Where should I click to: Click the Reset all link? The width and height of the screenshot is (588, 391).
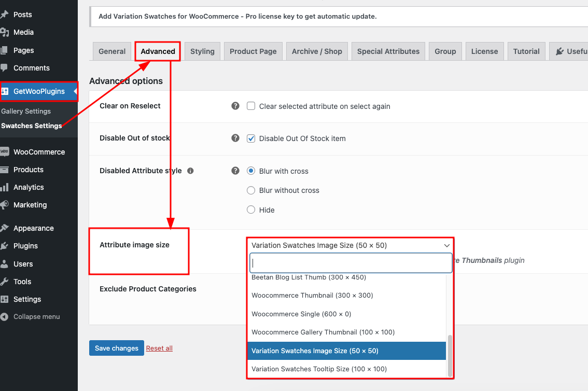click(159, 348)
